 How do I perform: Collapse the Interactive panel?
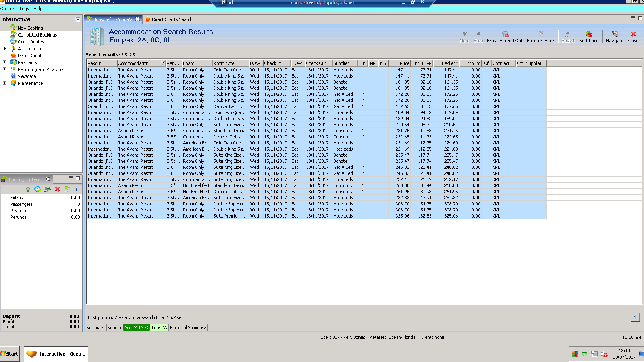tap(77, 19)
